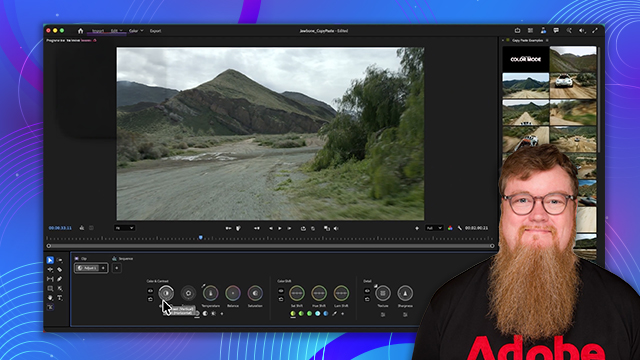Go to the In point
Viewport: 640px width, 360px height.
pyautogui.click(x=256, y=229)
